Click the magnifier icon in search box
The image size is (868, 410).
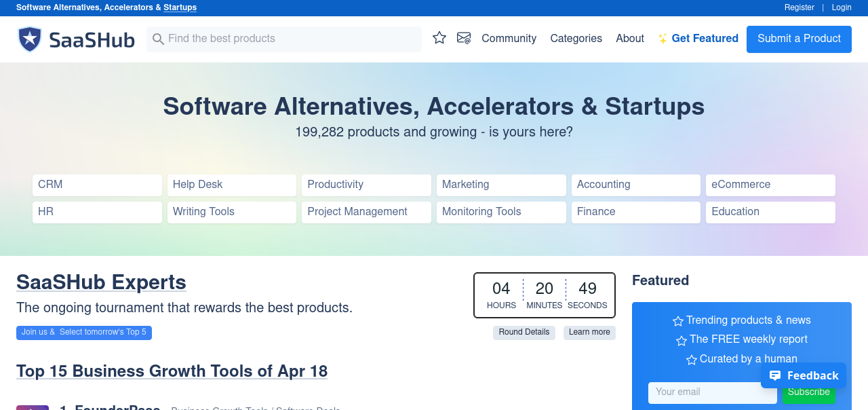click(158, 39)
